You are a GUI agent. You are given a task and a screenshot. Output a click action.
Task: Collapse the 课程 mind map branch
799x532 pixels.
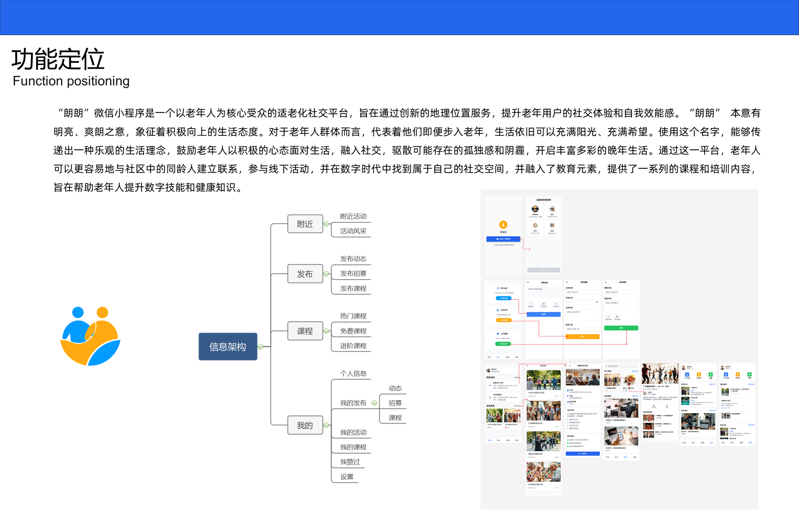click(x=326, y=331)
